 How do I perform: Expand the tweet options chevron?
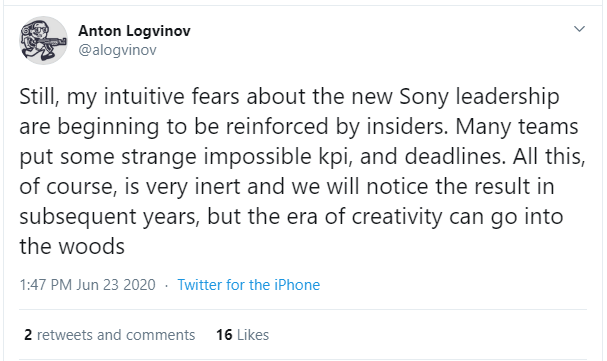click(579, 29)
